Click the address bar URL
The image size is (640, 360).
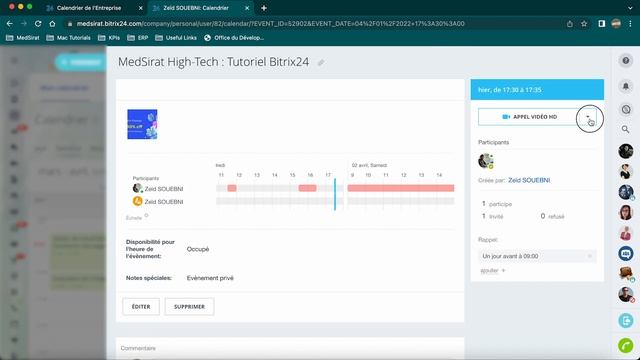270,24
